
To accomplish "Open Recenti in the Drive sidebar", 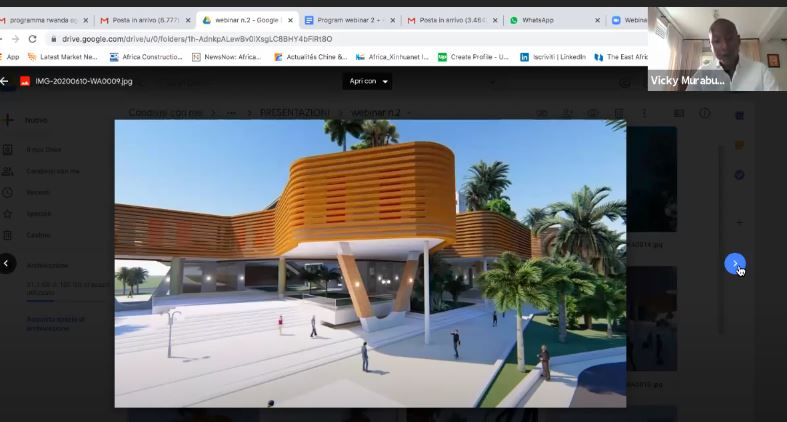I will tap(26, 192).
